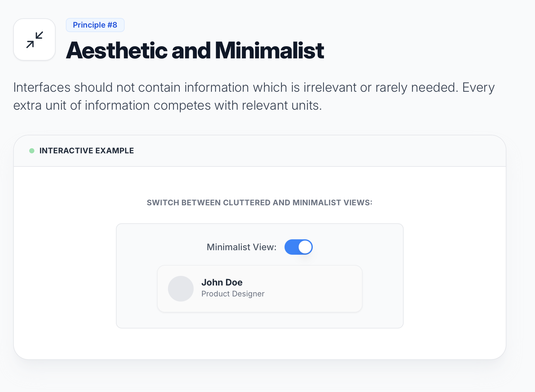
Task: Click the word 'and' in the title
Action: (x=191, y=51)
